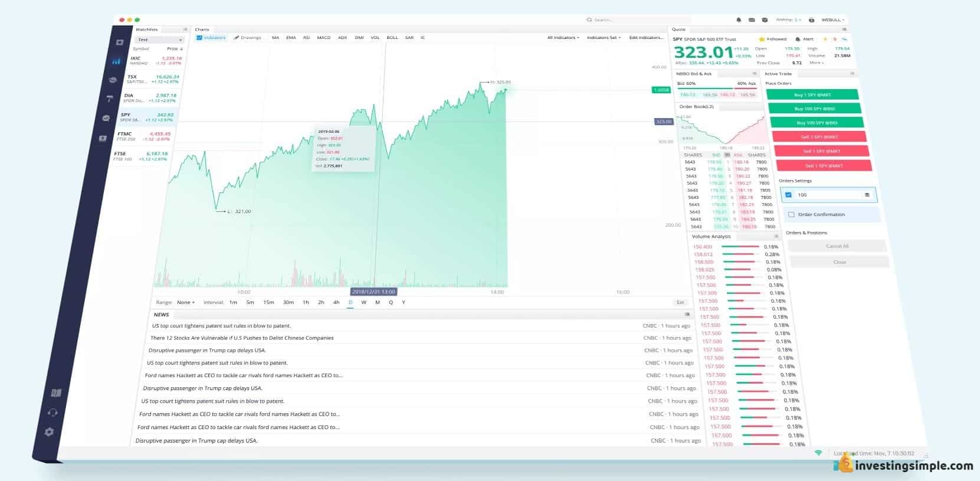Open the chat bubble icon in the sidebar
Screen dimensions: 980x481
[106, 118]
